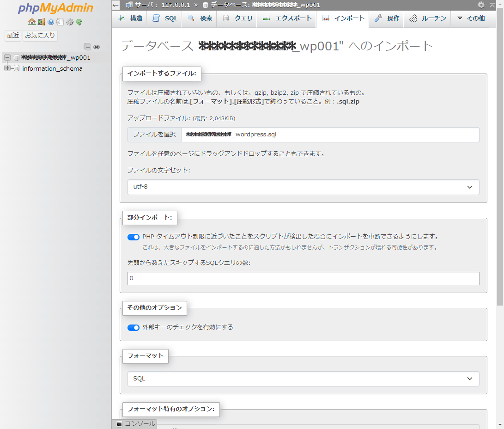Click the collapse-all icon above the database tree
The height and width of the screenshot is (429, 504).
tap(87, 47)
